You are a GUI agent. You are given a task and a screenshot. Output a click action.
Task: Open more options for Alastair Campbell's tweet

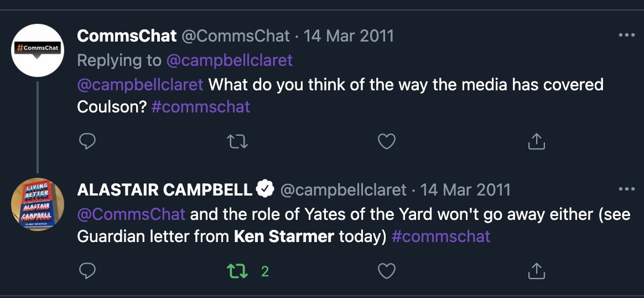pos(626,189)
